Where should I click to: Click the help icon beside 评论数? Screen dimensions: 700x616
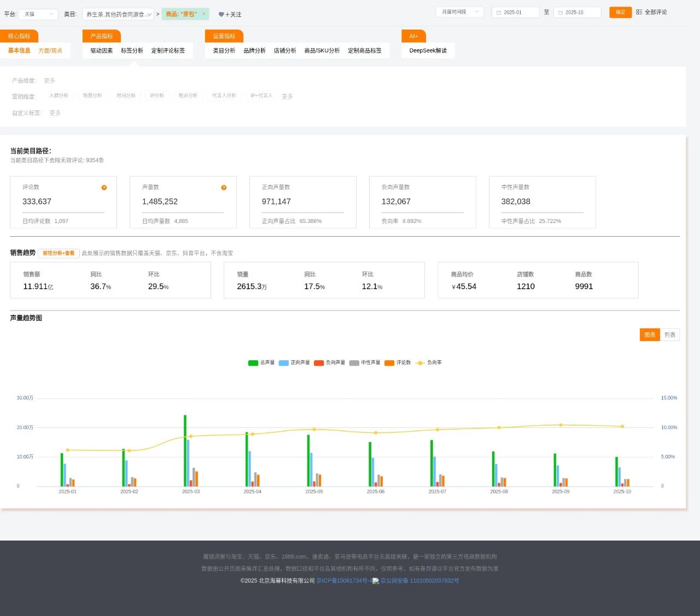pyautogui.click(x=104, y=187)
